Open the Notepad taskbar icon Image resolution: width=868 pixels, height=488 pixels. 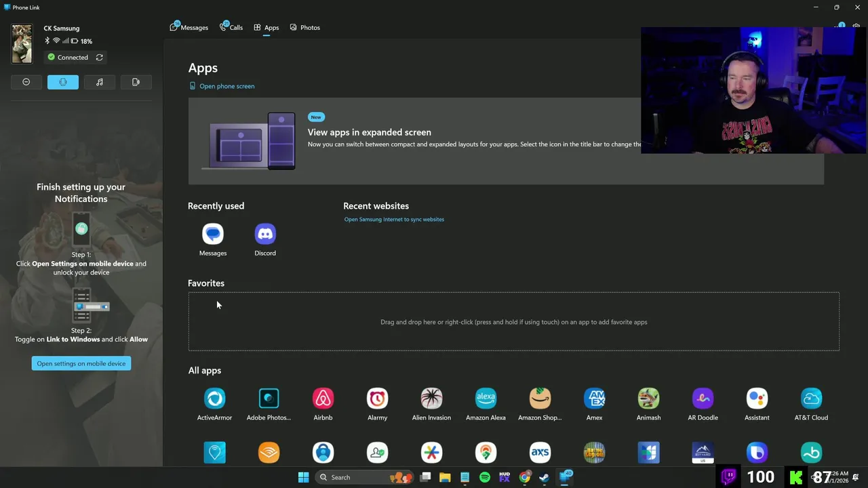coord(465,477)
